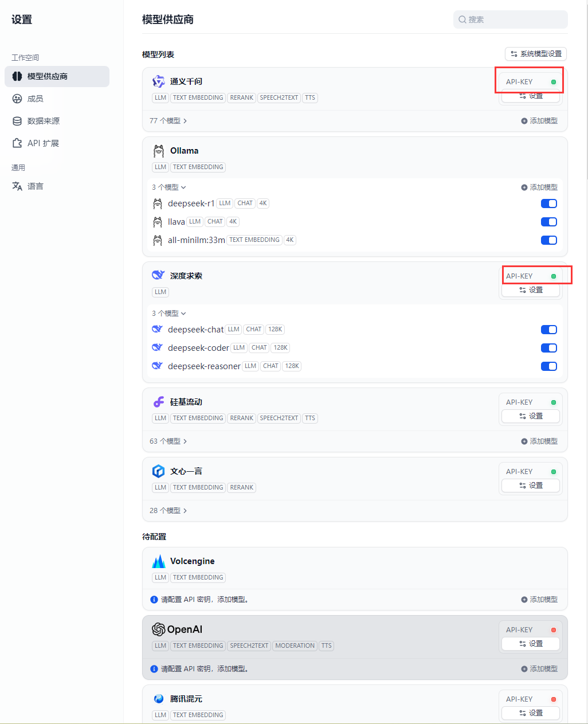Click the 128K tag beside deepseek-chat

pyautogui.click(x=276, y=330)
